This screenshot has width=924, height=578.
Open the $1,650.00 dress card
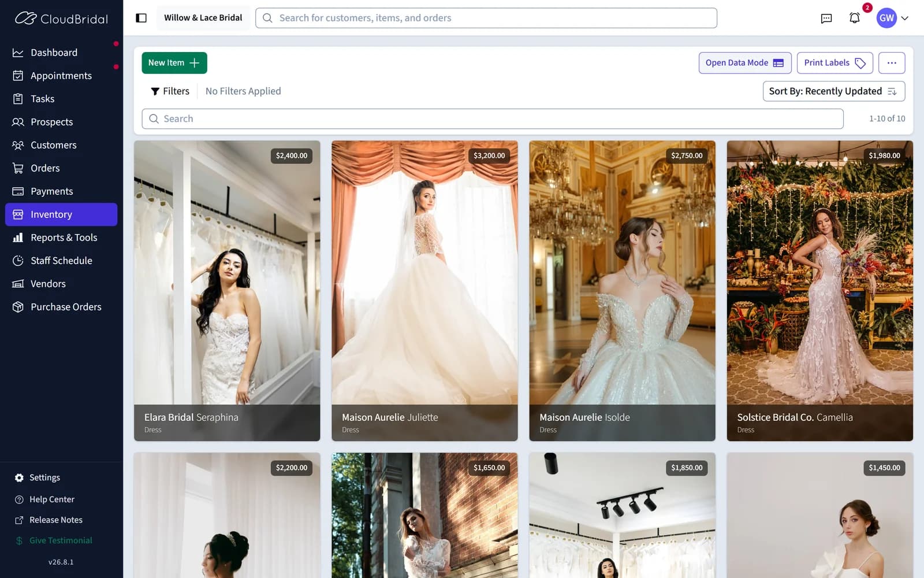click(x=424, y=515)
